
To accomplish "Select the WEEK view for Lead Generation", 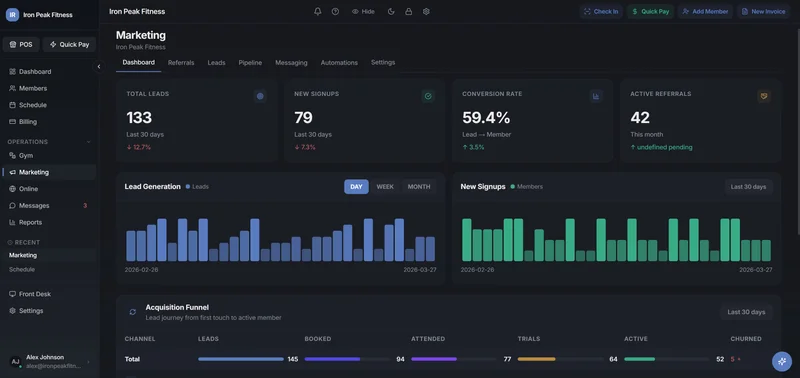I will click(x=385, y=187).
